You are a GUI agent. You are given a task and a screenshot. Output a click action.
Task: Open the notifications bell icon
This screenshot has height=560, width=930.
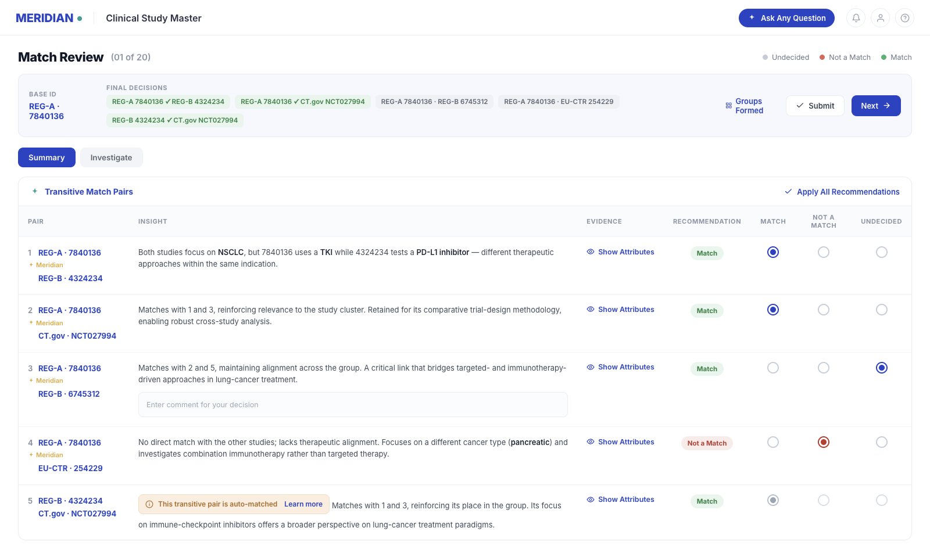point(856,18)
